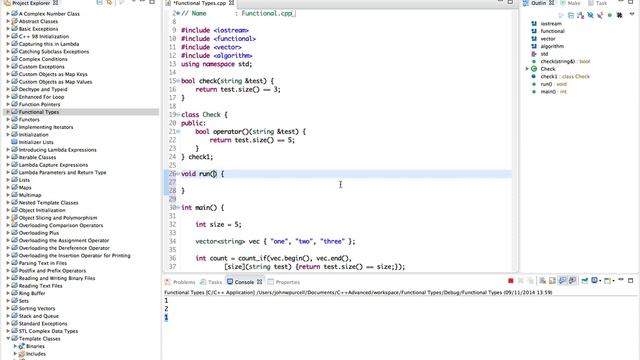This screenshot has height=360, width=640.
Task: Select the std namespace in Outline
Action: [x=544, y=54]
